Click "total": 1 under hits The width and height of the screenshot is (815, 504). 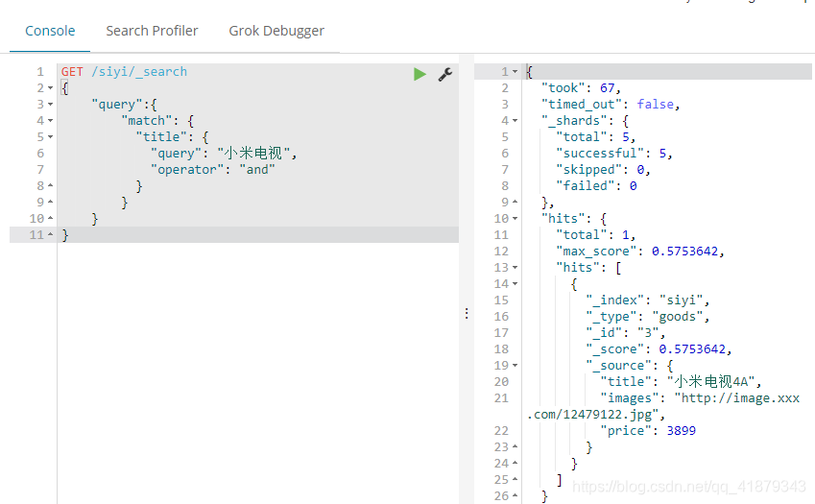click(596, 235)
